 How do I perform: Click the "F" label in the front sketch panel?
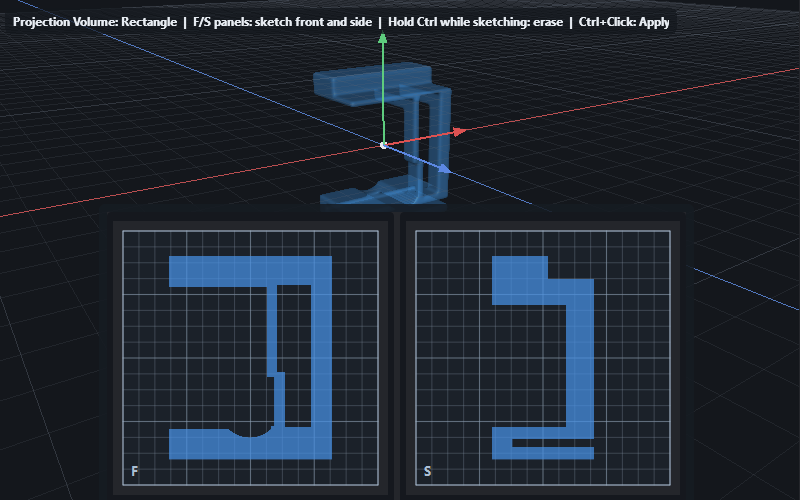pos(135,471)
